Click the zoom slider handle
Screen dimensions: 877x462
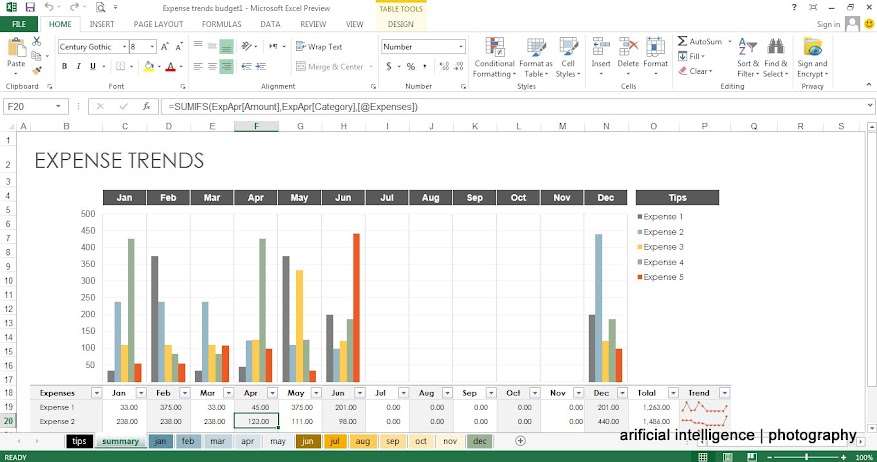807,457
